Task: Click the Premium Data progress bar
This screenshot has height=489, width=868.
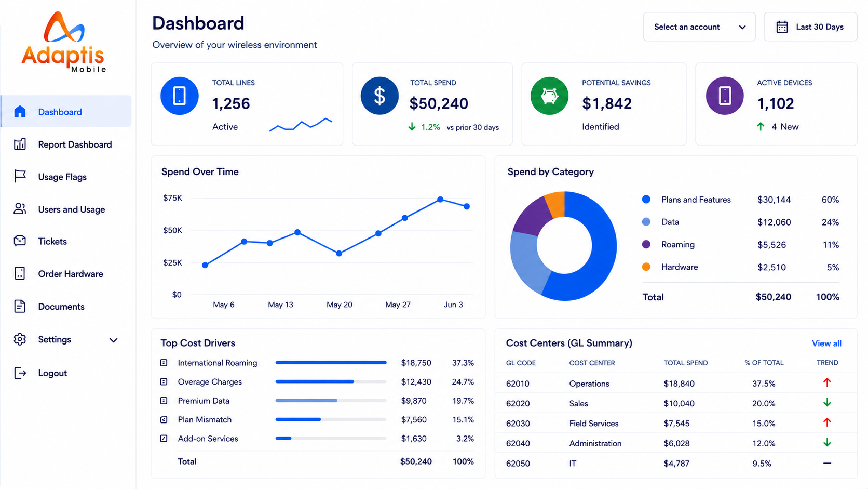Action: [x=331, y=401]
